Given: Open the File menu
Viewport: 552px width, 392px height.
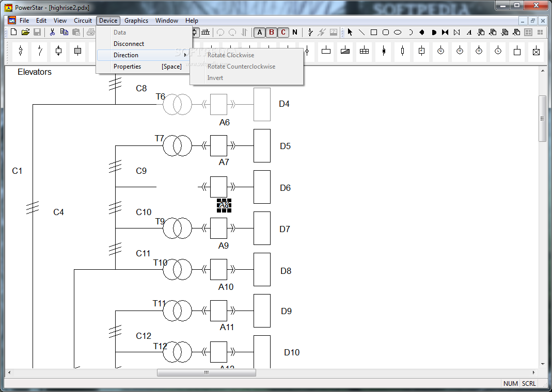Looking at the screenshot, I should tap(24, 21).
